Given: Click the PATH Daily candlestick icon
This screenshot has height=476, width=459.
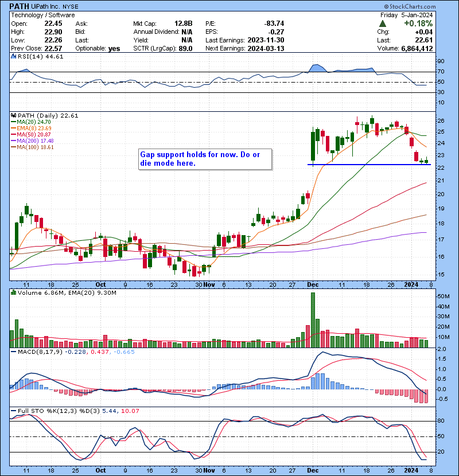Looking at the screenshot, I should (13, 115).
